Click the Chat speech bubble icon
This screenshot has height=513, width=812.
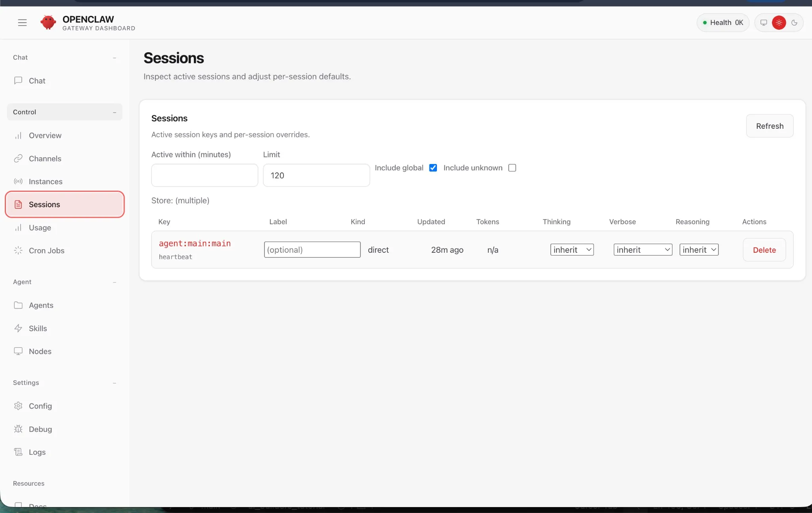click(18, 80)
